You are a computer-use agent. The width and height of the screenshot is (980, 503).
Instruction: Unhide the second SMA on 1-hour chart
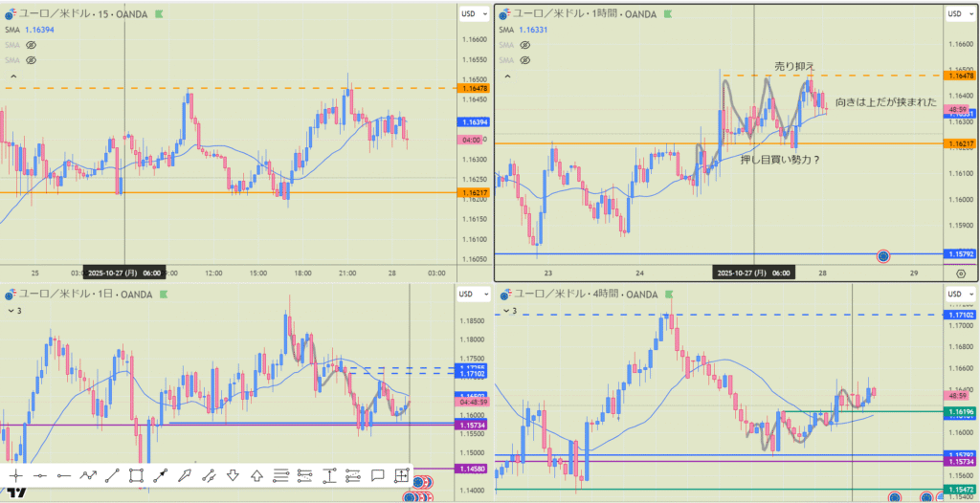[524, 45]
